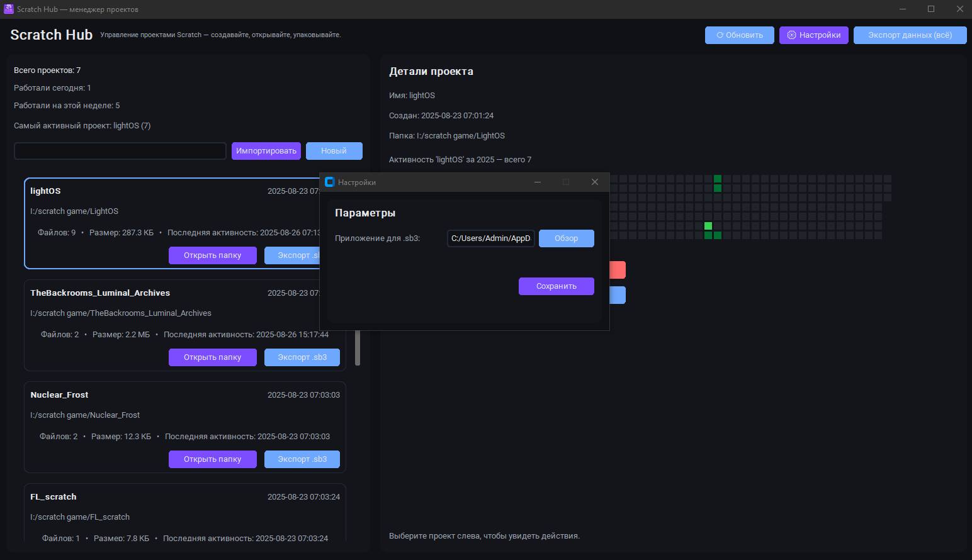
Task: Click path text I:/scratch game/Nuclear_Frost
Action: tap(85, 415)
